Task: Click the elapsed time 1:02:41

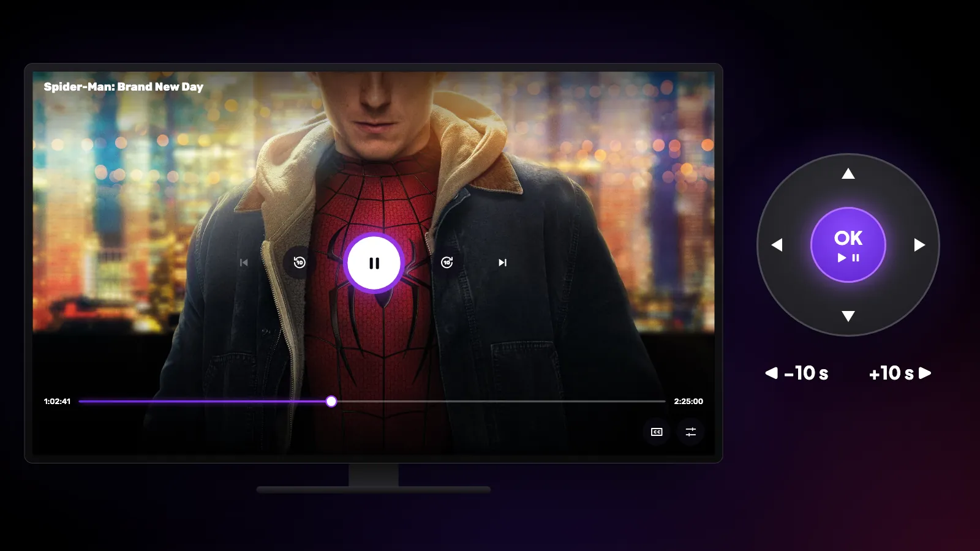Action: 57,402
